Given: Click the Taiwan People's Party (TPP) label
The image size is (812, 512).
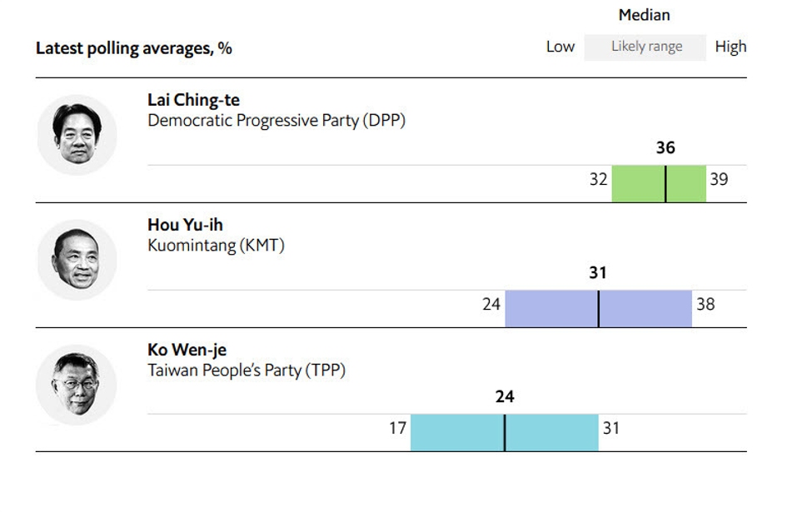Looking at the screenshot, I should [247, 370].
